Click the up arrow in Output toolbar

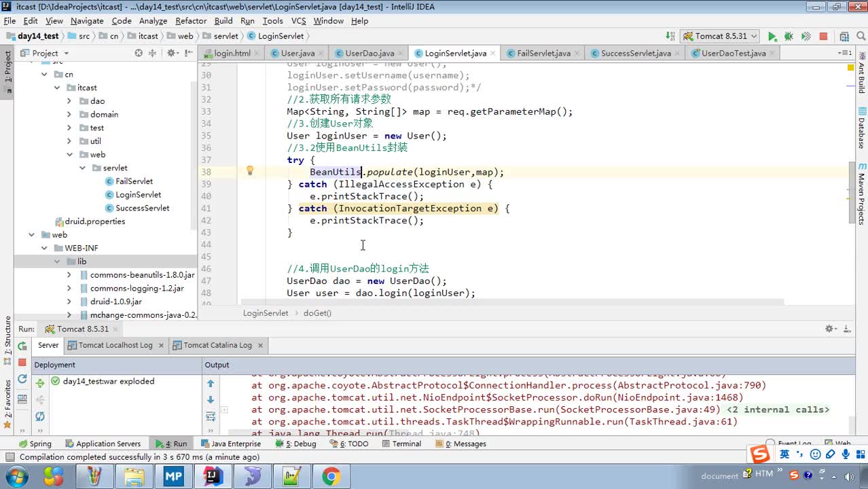click(x=211, y=384)
